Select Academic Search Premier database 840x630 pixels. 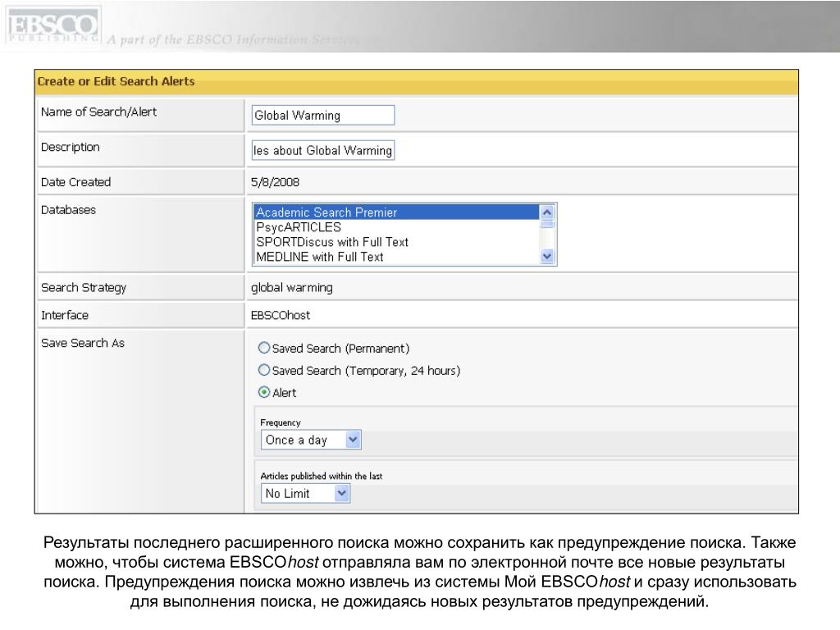[396, 212]
